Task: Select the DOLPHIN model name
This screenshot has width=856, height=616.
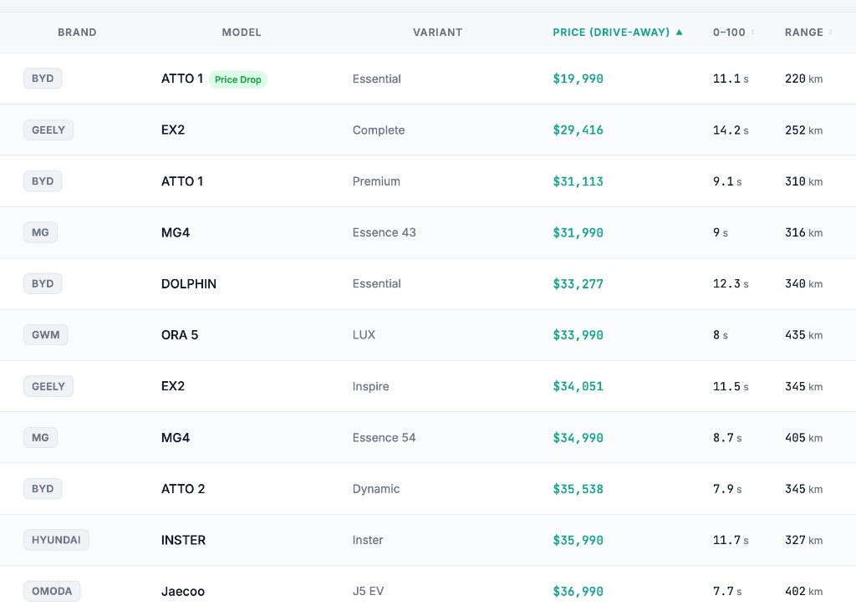Action: pyautogui.click(x=189, y=283)
